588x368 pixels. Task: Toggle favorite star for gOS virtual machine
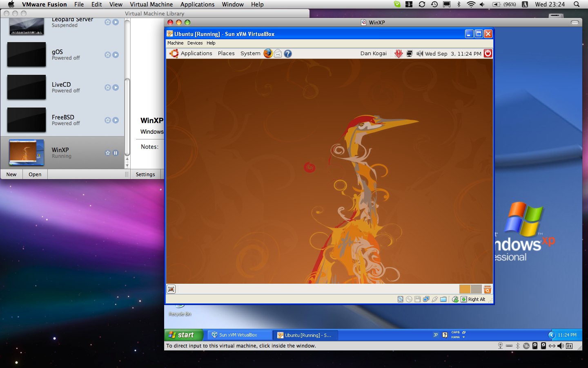point(108,55)
